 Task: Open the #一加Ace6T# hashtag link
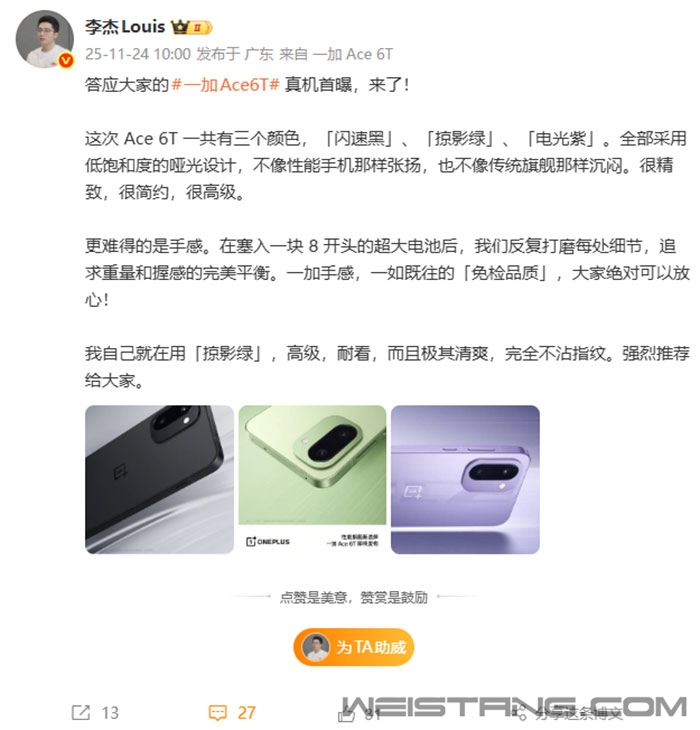225,85
